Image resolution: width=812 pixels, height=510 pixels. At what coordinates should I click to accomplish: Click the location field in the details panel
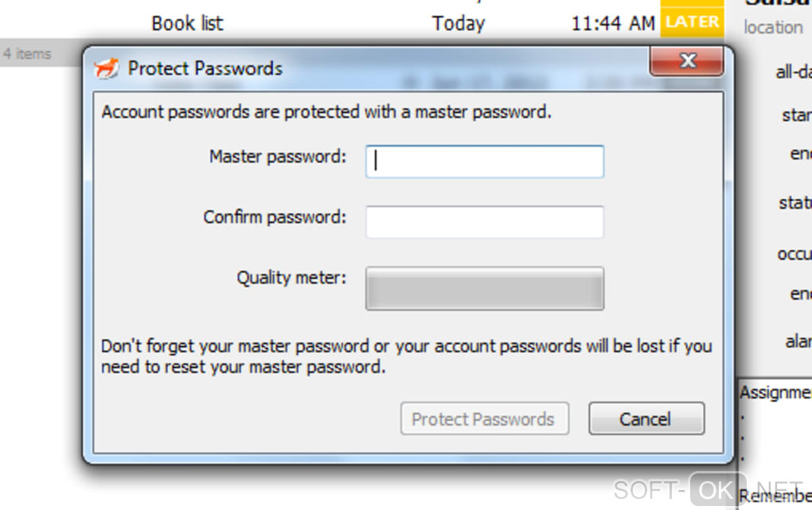[773, 27]
